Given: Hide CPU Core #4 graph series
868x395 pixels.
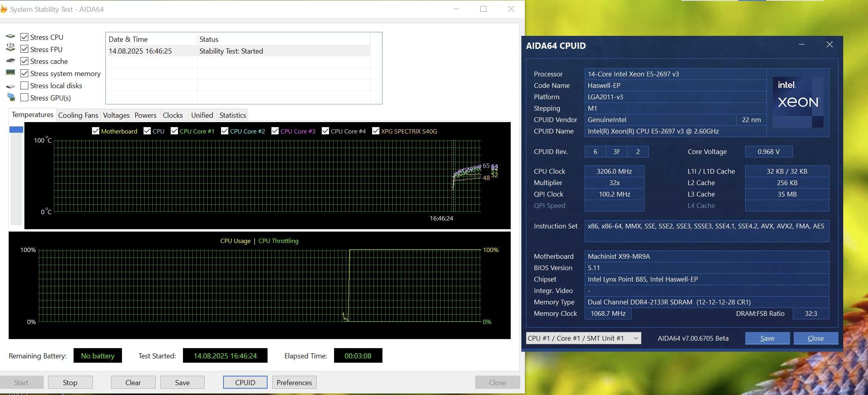Looking at the screenshot, I should (x=325, y=131).
